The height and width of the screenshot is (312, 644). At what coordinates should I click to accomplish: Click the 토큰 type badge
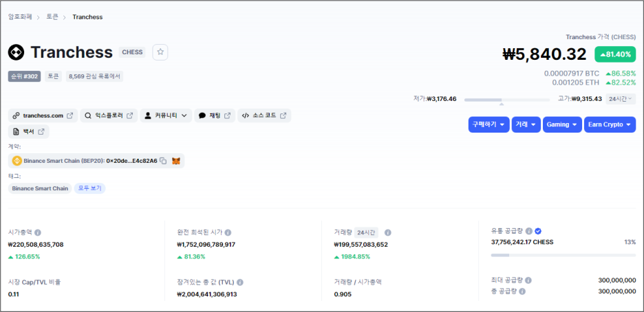pos(53,76)
